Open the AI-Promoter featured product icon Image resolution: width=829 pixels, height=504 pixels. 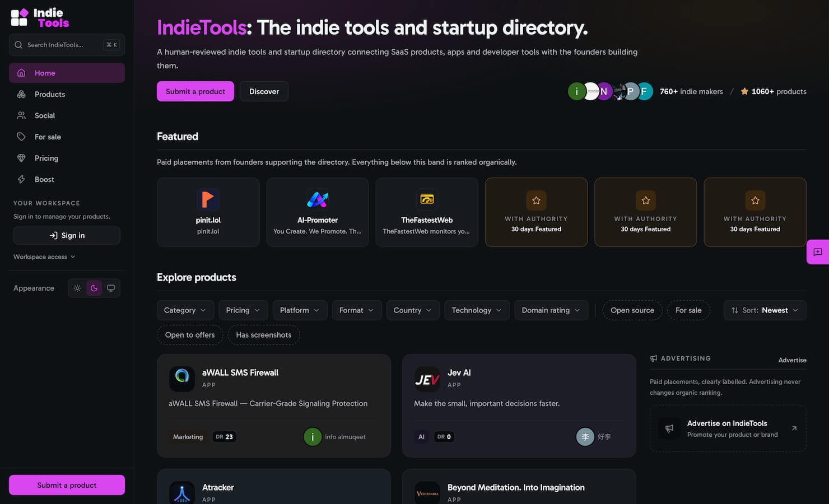tap(318, 199)
